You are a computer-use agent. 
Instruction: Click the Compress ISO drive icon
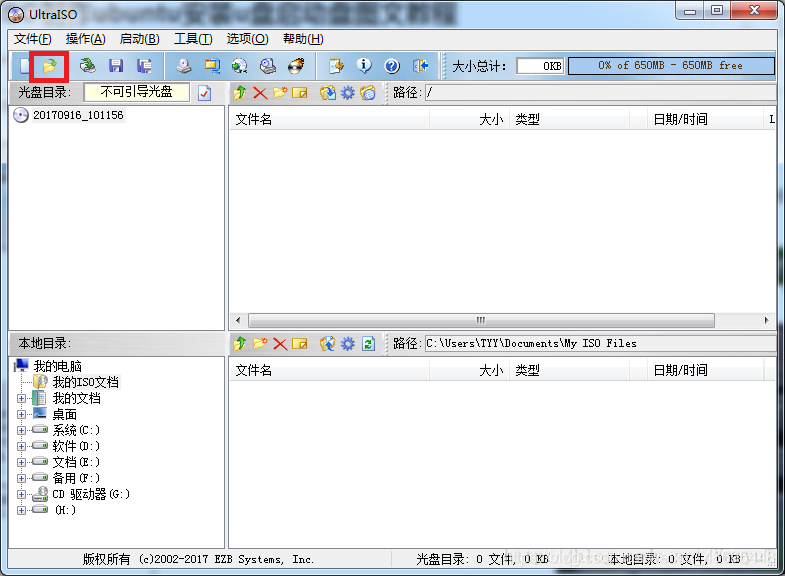point(268,66)
